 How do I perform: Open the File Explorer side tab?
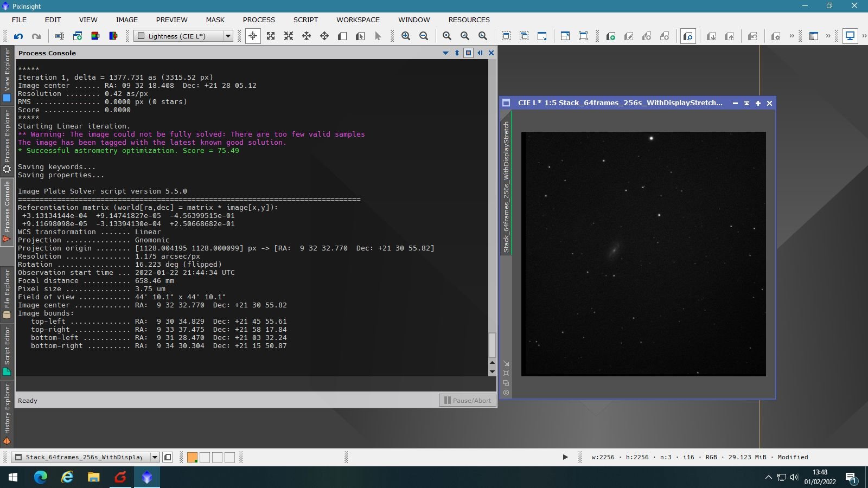coord(7,294)
